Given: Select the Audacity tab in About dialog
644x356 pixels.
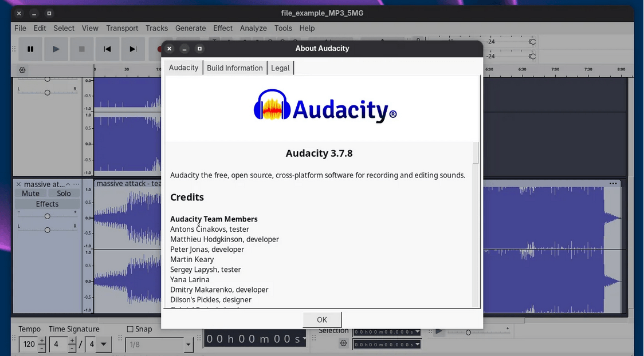Looking at the screenshot, I should 183,68.
